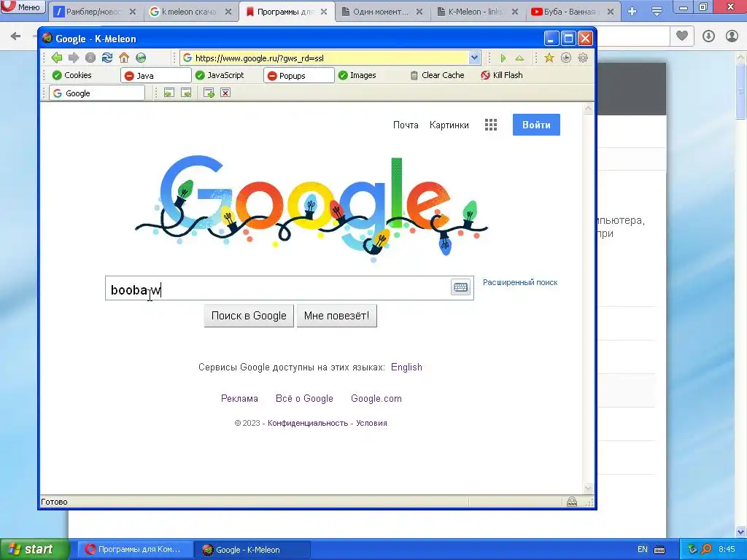Click the history clock icon in K-Meleon
This screenshot has width=747, height=560.
pos(566,58)
